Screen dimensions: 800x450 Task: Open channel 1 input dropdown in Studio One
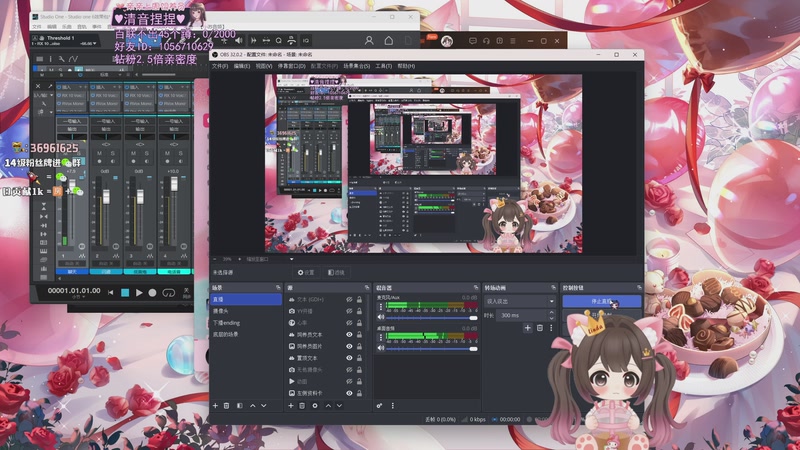point(72,121)
